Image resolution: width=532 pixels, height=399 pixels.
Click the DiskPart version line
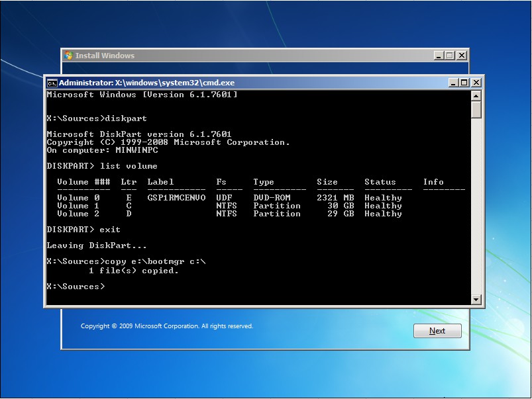[139, 134]
